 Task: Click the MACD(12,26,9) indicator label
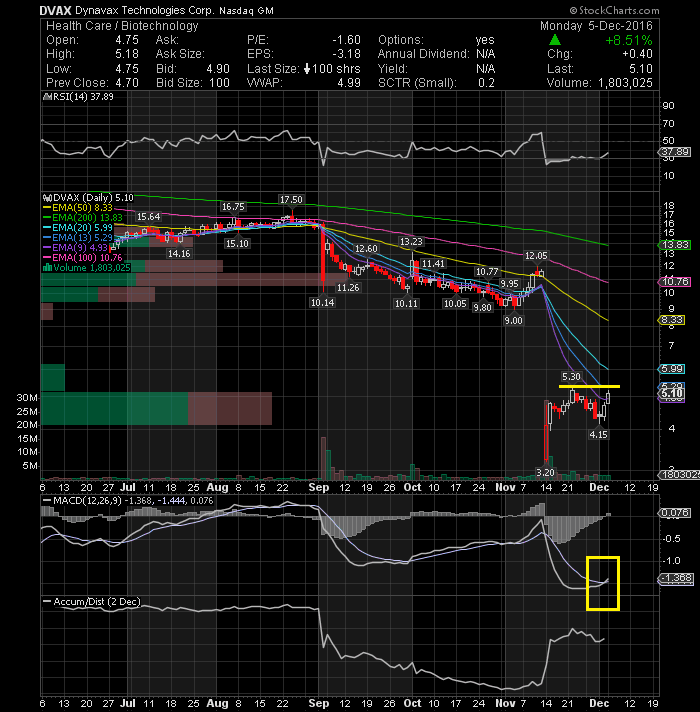pos(88,500)
